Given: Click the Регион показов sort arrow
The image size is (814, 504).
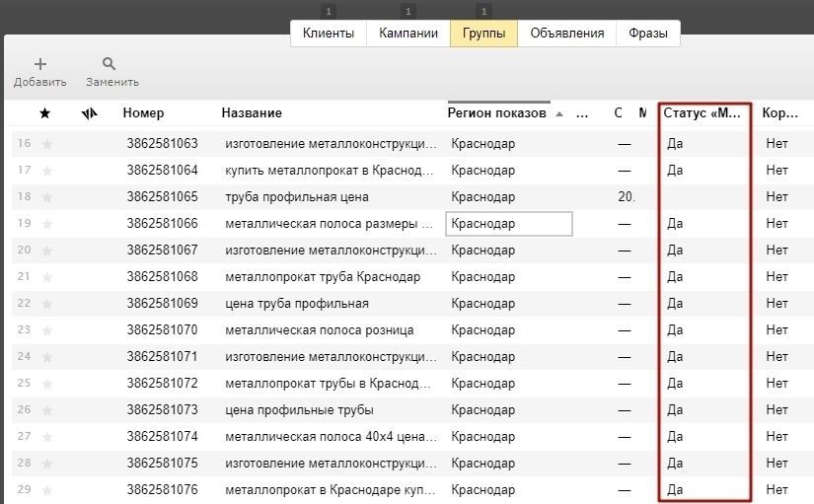Looking at the screenshot, I should [559, 114].
